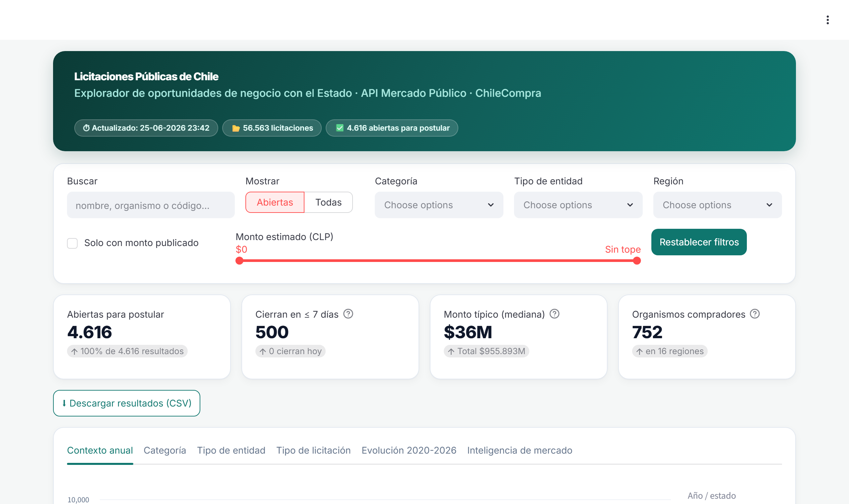Viewport: 849px width, 504px height.
Task: Click the Región dropdown chevron arrow
Action: [769, 205]
